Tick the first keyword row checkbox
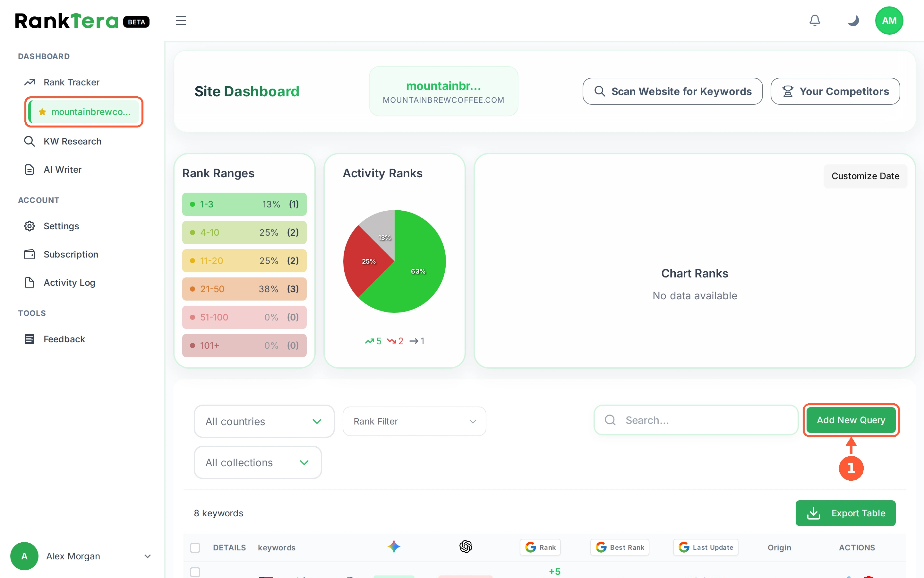Screen dimensions: 924x578 (x=195, y=572)
